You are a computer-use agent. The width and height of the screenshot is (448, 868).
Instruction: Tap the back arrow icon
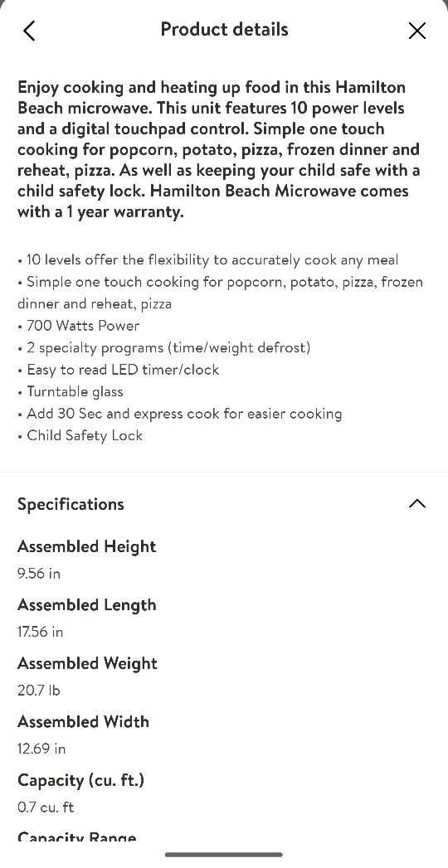click(x=29, y=31)
